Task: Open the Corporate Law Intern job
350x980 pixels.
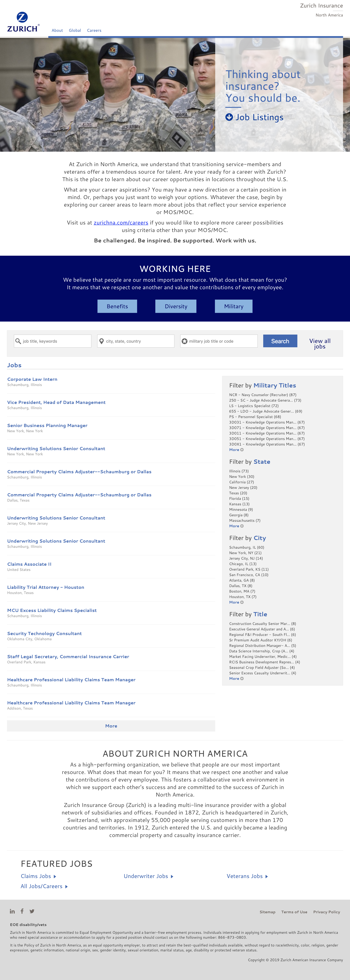Action: click(32, 379)
